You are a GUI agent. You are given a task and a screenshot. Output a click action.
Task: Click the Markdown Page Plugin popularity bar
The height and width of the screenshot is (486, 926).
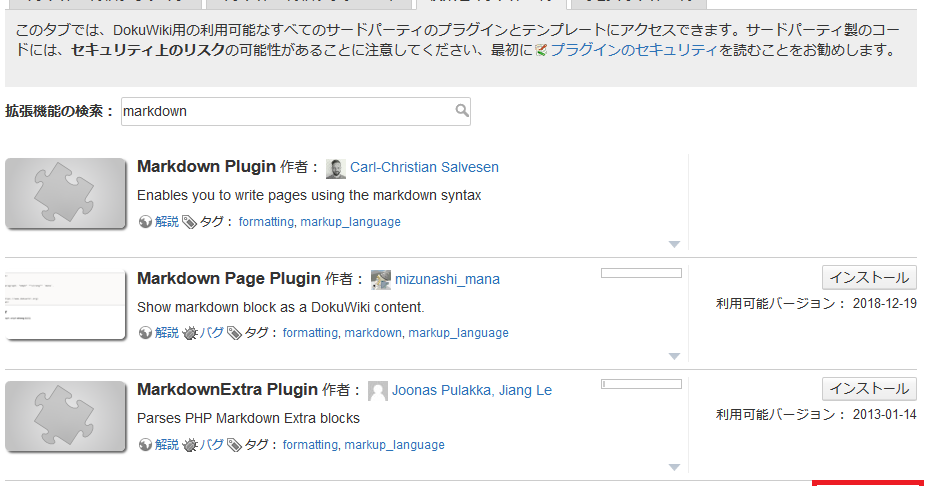point(641,273)
